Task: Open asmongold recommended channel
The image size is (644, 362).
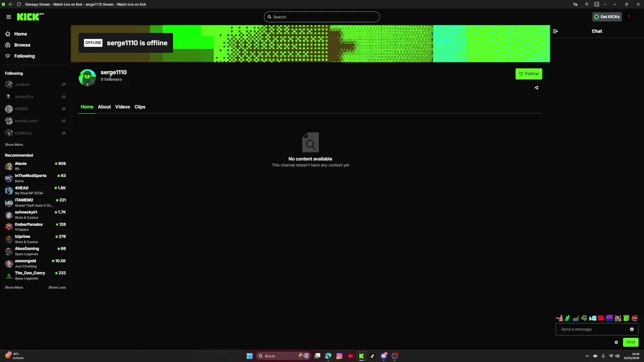Action: point(35,263)
